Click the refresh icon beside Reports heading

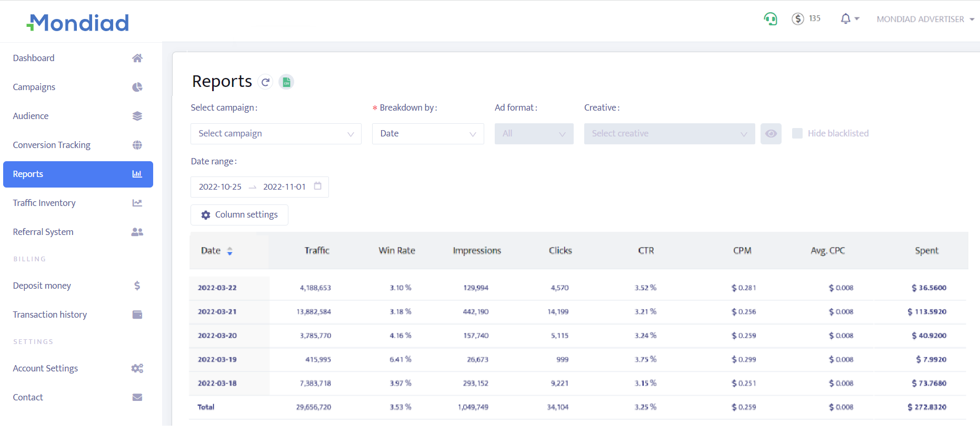(266, 82)
